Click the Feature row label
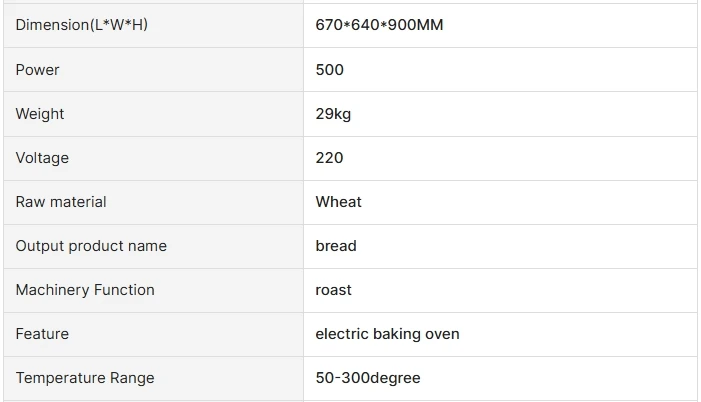 [42, 334]
